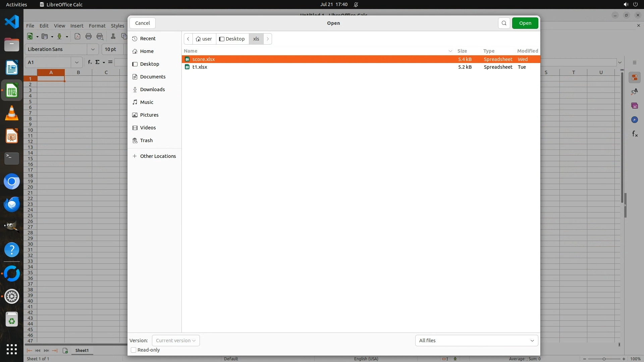Click the zoom slider in status bar

[x=604, y=359]
